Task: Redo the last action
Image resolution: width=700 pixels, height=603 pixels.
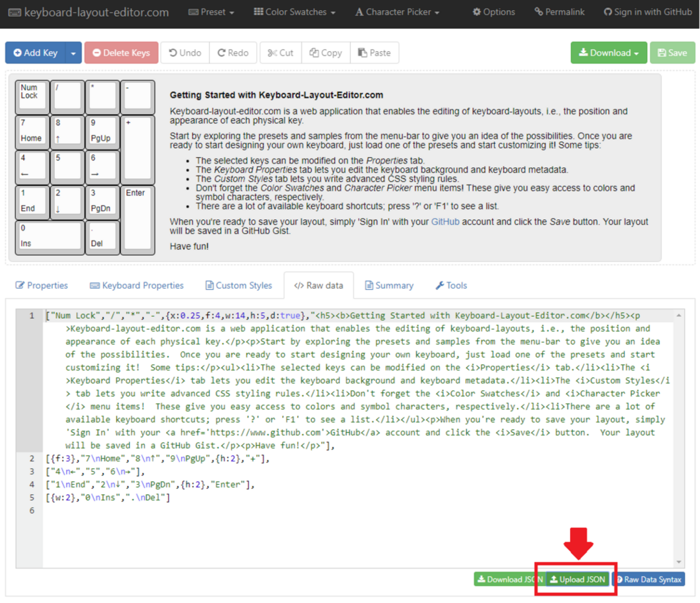Action: (233, 53)
